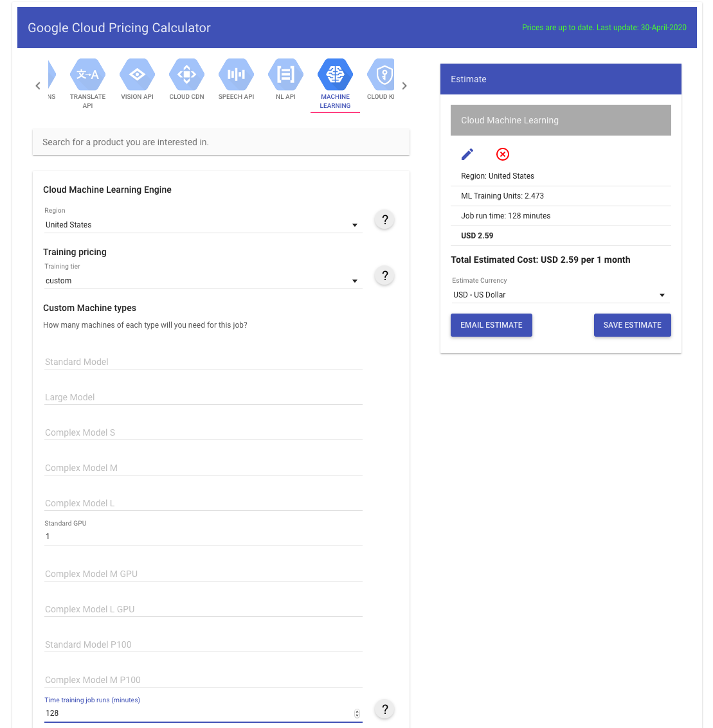Click the Standard GPU field containing 1
The image size is (713, 728).
pyautogui.click(x=203, y=537)
